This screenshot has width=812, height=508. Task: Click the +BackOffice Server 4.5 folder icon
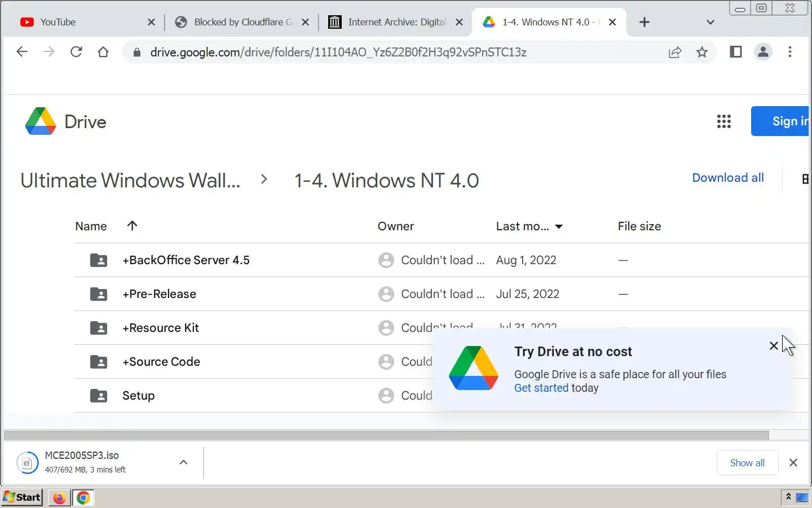(x=99, y=260)
